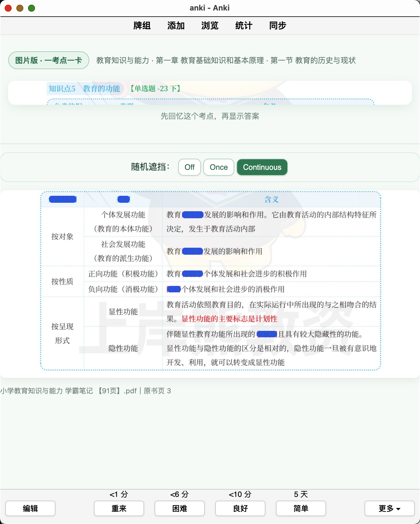Choose Continuous occlusion mode
Viewport: 420px width, 524px height.
coord(262,167)
